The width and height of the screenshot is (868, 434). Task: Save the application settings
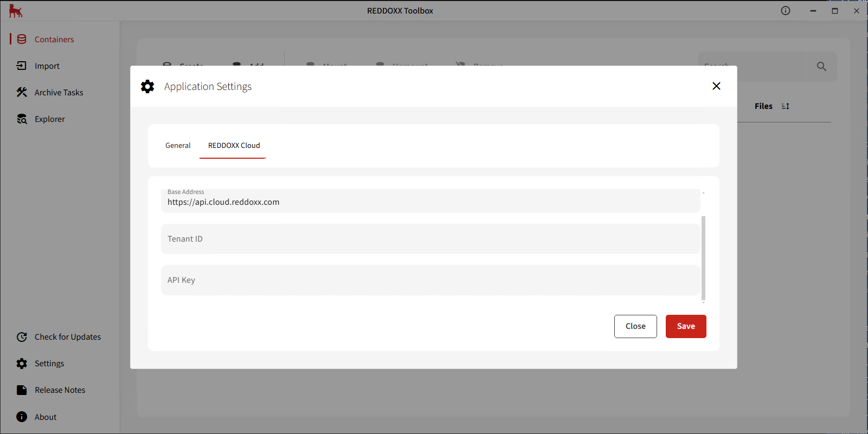[686, 326]
